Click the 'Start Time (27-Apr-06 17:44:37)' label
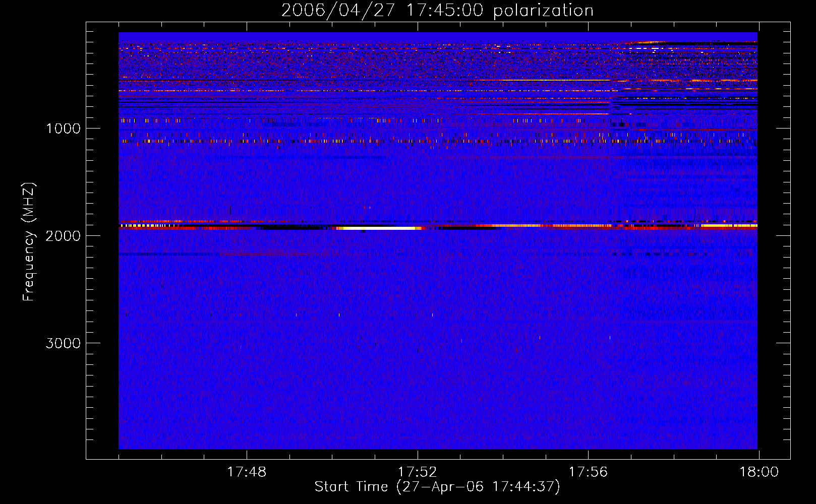The image size is (816, 504). click(x=437, y=487)
